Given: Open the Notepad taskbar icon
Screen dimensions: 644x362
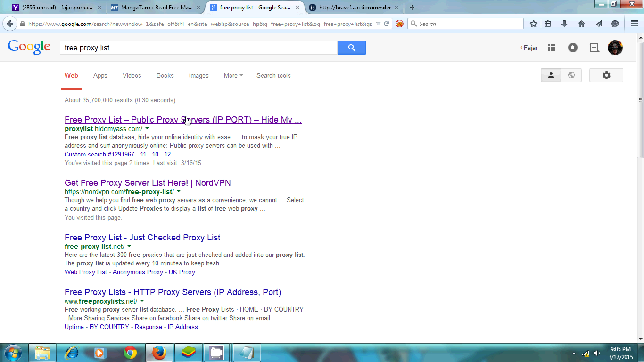Looking at the screenshot, I should tap(246, 353).
